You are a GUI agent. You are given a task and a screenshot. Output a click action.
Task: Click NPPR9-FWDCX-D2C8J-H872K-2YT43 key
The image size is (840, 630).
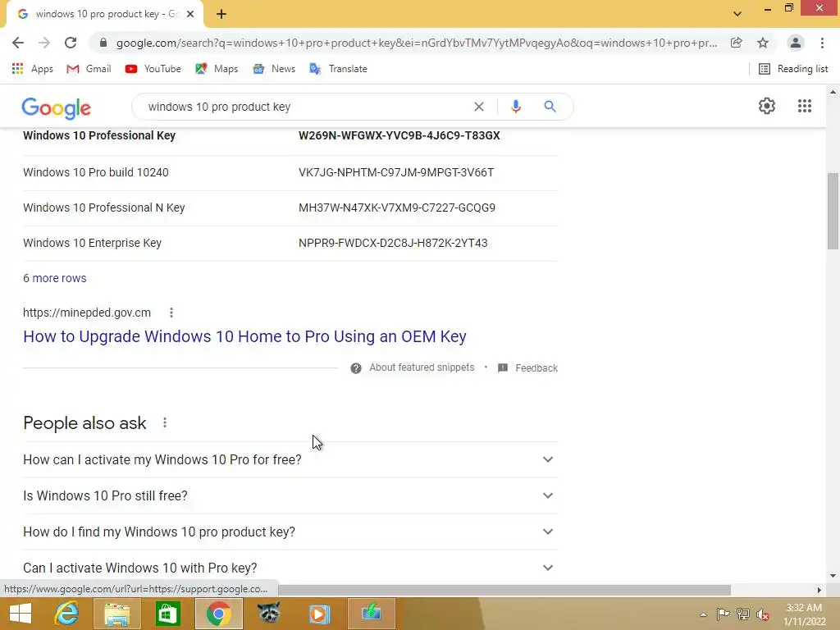tap(393, 243)
